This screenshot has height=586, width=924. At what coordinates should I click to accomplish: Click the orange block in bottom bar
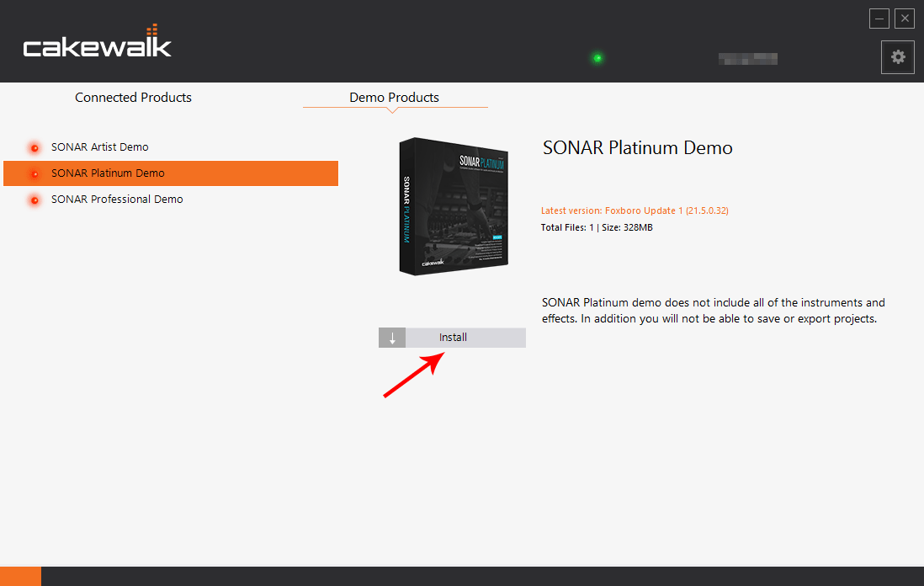click(x=20, y=576)
